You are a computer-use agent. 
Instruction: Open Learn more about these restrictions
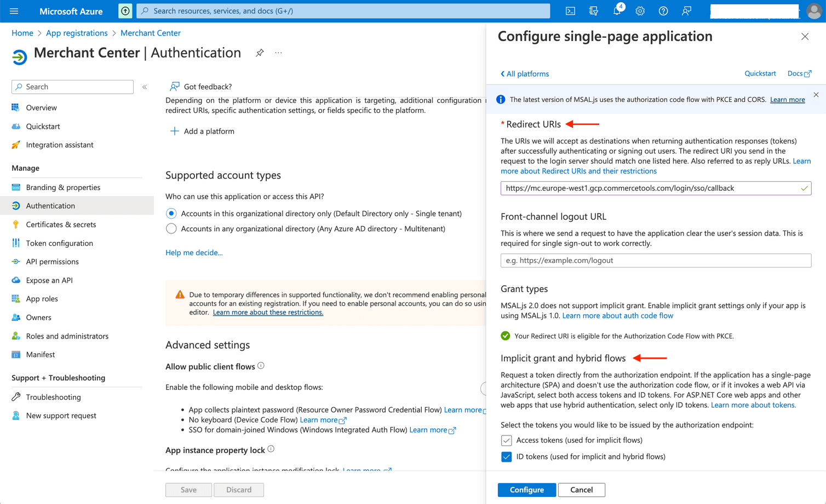(x=268, y=312)
